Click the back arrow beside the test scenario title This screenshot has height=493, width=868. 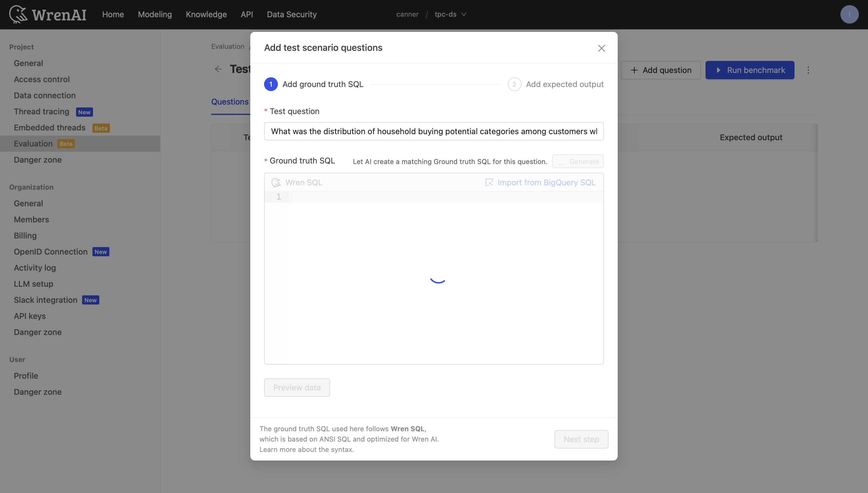[x=218, y=69]
